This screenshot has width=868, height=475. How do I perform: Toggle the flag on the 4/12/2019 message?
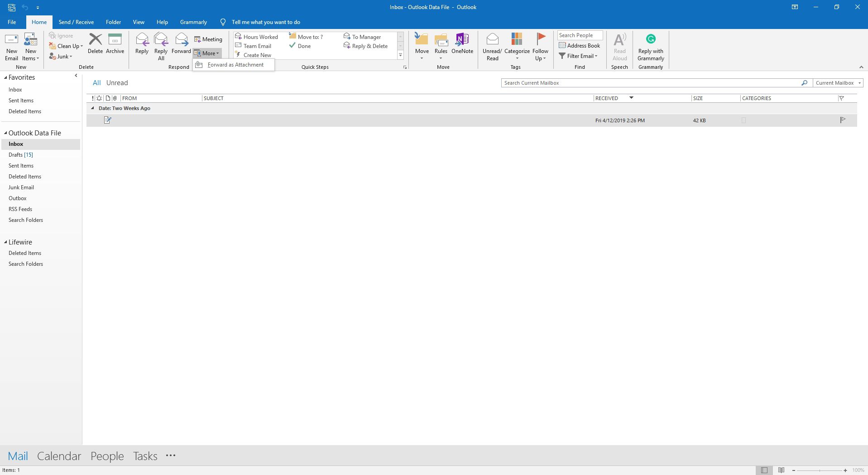[843, 120]
